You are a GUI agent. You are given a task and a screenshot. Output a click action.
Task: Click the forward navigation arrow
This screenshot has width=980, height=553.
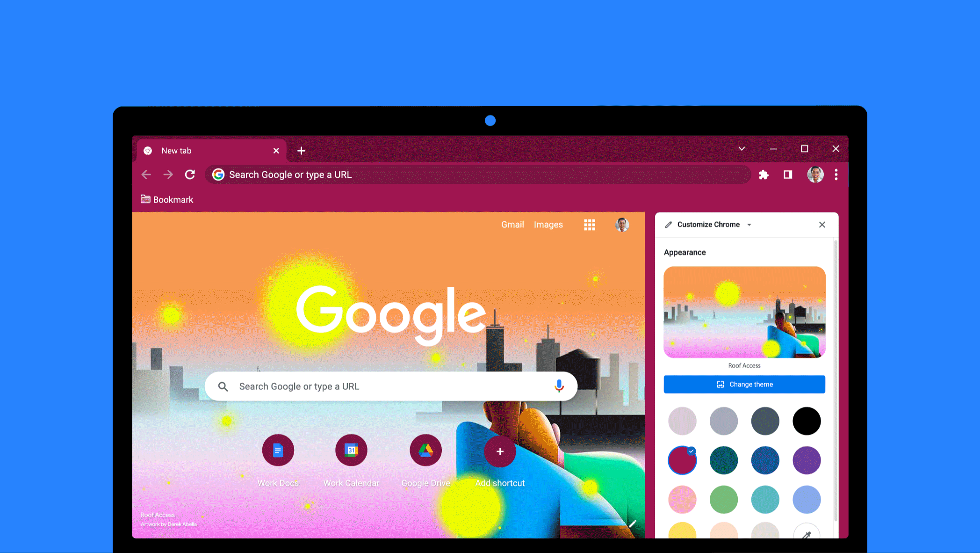pyautogui.click(x=168, y=175)
